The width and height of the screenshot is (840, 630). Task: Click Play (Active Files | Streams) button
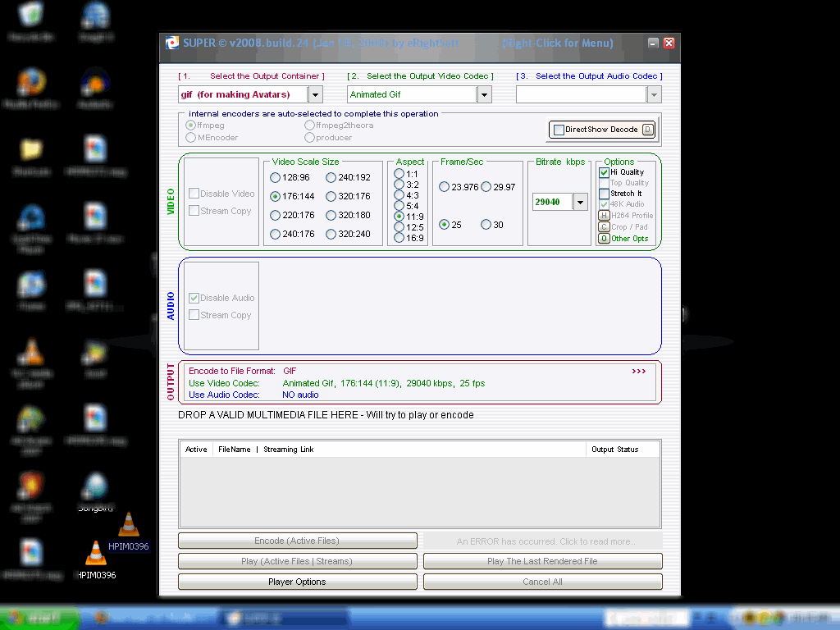click(x=297, y=561)
